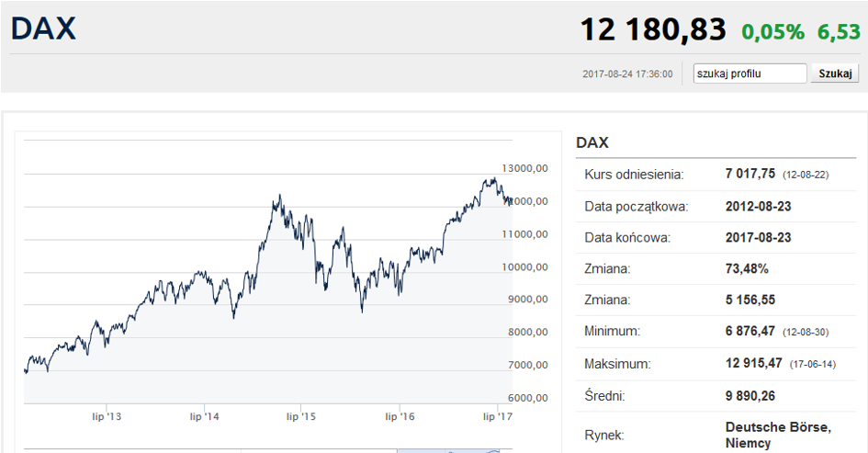The image size is (868, 453).
Task: Click the quote timestamp 2017-08-24 17:36:00
Action: tap(627, 74)
